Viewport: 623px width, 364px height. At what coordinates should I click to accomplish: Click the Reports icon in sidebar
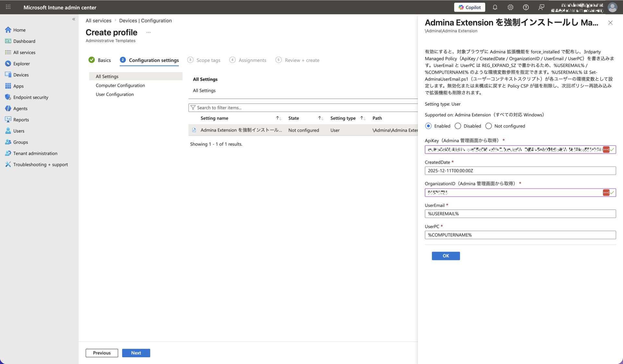tap(8, 120)
